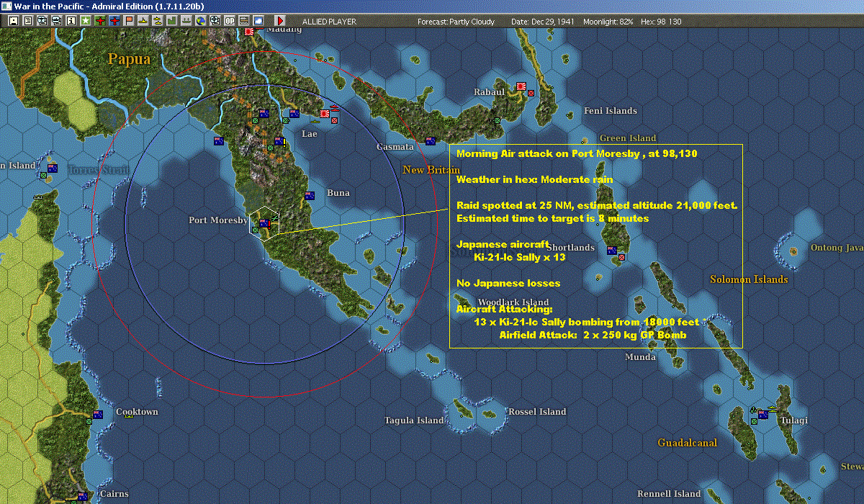Click the Moonlight: 82% status
The image size is (864, 504).
pyautogui.click(x=608, y=22)
